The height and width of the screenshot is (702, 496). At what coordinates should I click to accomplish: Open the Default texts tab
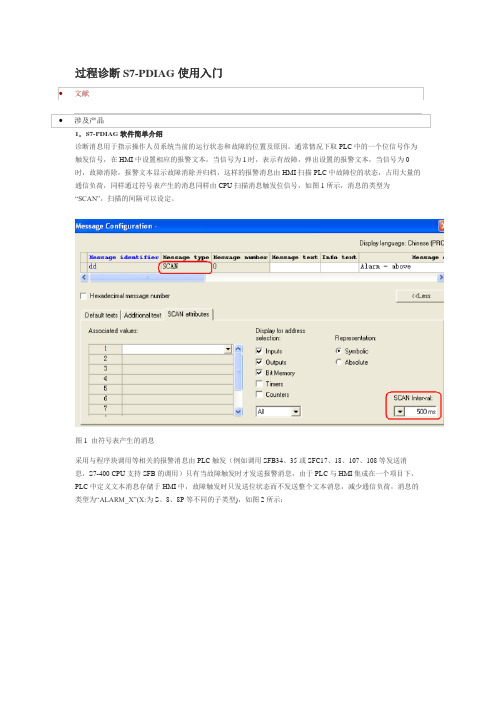click(101, 315)
